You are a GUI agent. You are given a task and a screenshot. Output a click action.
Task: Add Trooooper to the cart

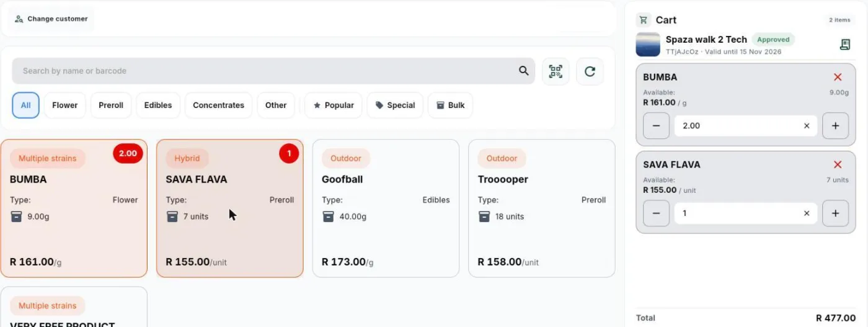[541, 208]
